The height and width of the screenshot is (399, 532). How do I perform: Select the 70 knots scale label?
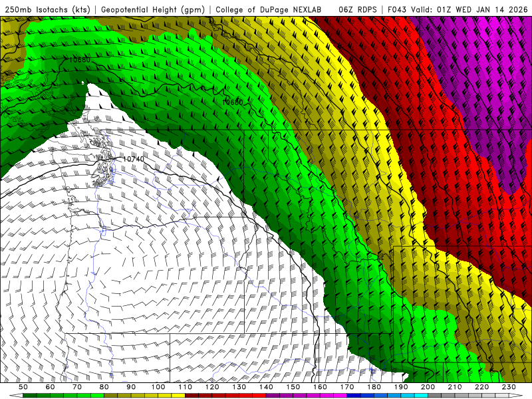tap(77, 387)
